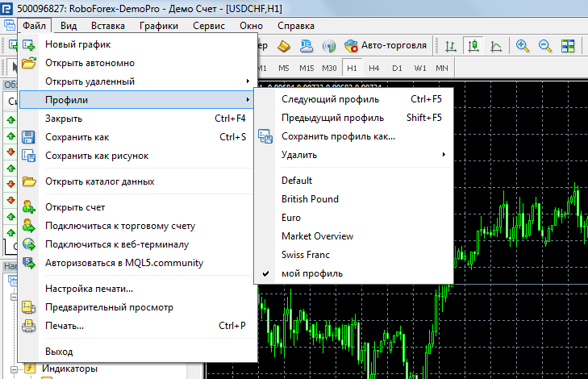Screen dimensions: 588x379
Task: Choose Сохранить как рисунок menu item
Action: pyautogui.click(x=96, y=156)
